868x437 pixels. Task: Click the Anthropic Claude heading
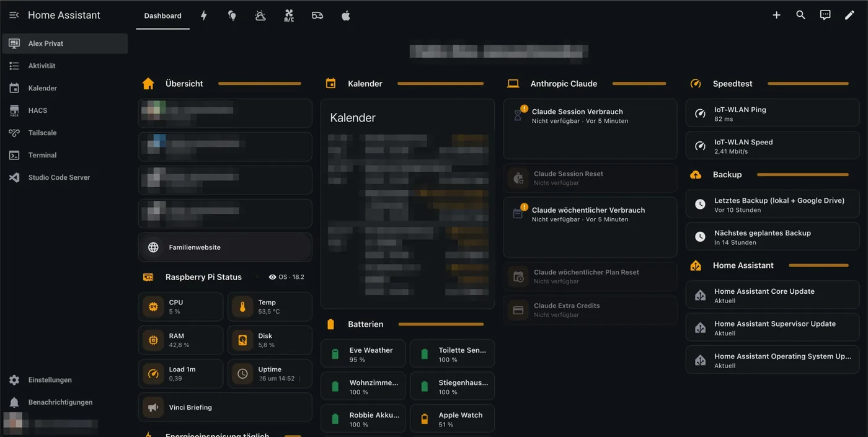[x=564, y=84]
